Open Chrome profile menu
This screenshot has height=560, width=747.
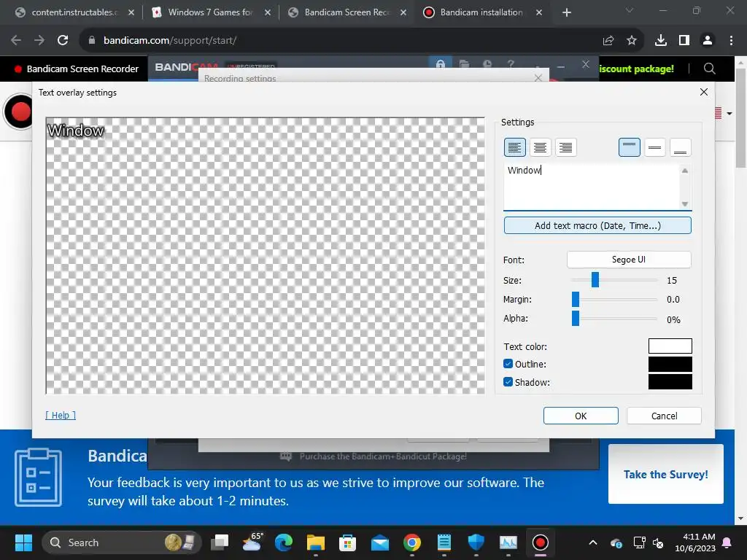point(708,41)
